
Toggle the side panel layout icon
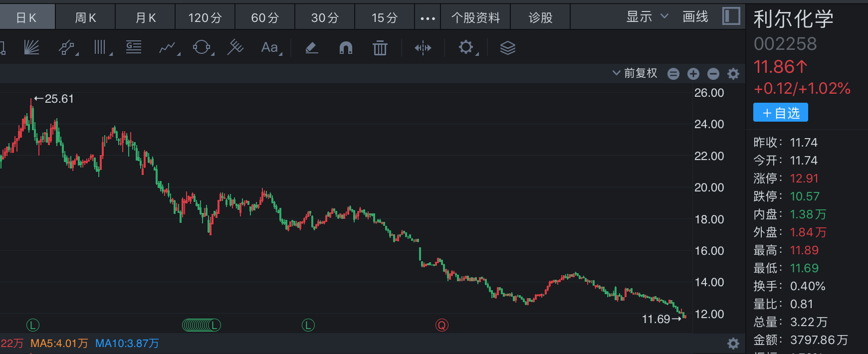click(731, 16)
